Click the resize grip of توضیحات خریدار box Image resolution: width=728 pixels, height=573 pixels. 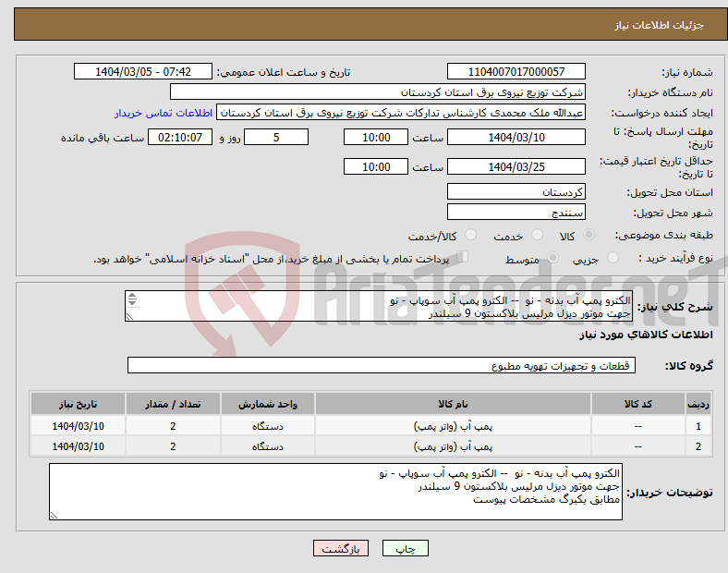click(x=55, y=515)
